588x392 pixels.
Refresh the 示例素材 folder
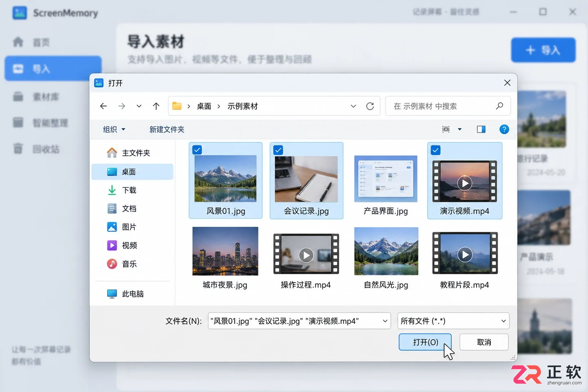[370, 106]
